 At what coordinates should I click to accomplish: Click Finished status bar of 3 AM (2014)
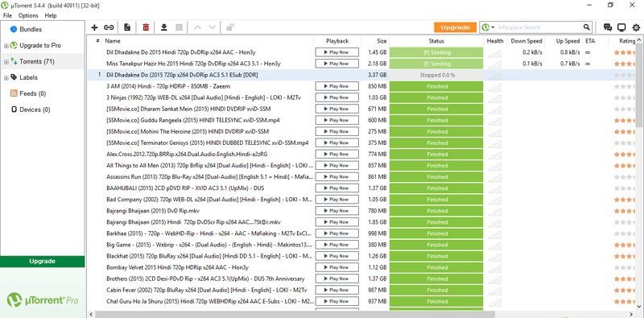[436, 86]
